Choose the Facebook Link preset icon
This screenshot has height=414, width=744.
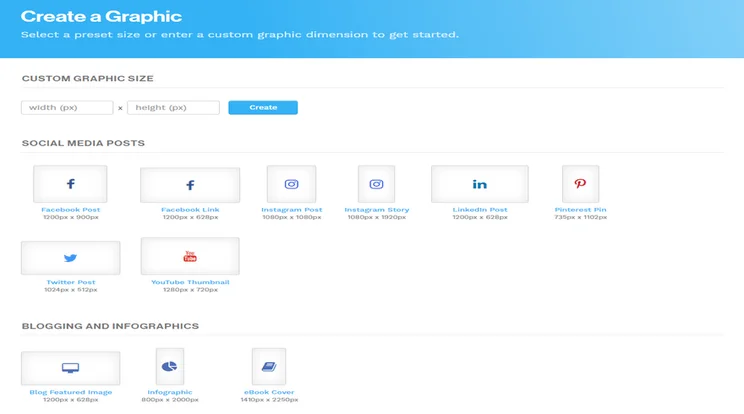point(190,185)
